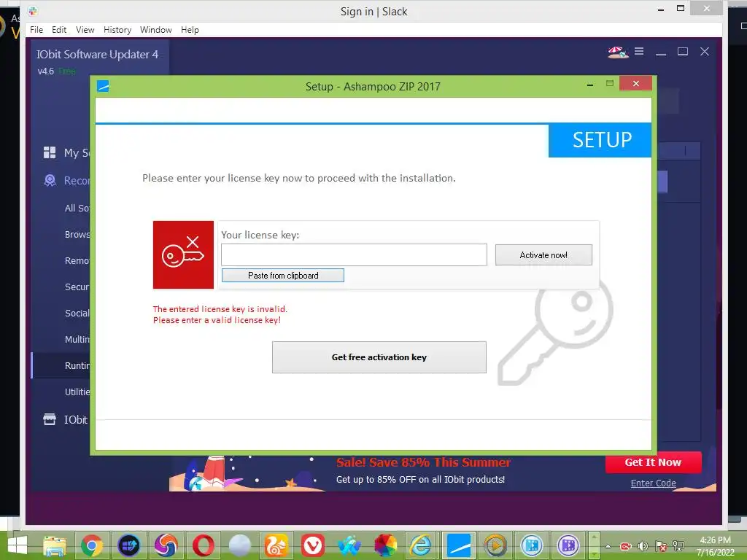Open IObit Software Updater hamburger menu
The height and width of the screenshot is (560, 747).
click(x=639, y=51)
